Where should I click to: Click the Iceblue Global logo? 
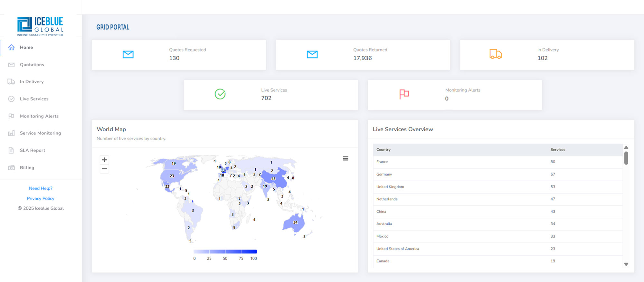[40, 26]
